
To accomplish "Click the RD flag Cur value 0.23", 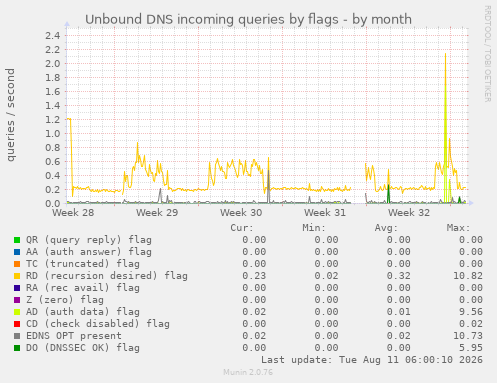I will (x=254, y=276).
